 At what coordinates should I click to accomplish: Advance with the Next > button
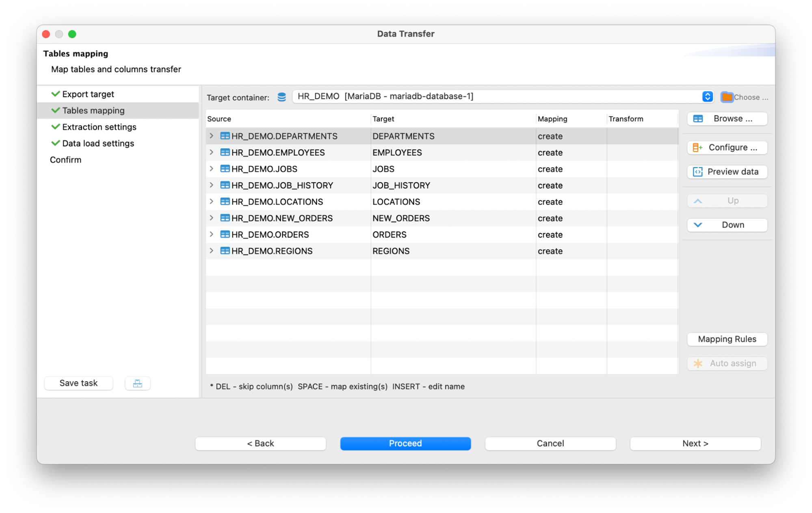(695, 443)
